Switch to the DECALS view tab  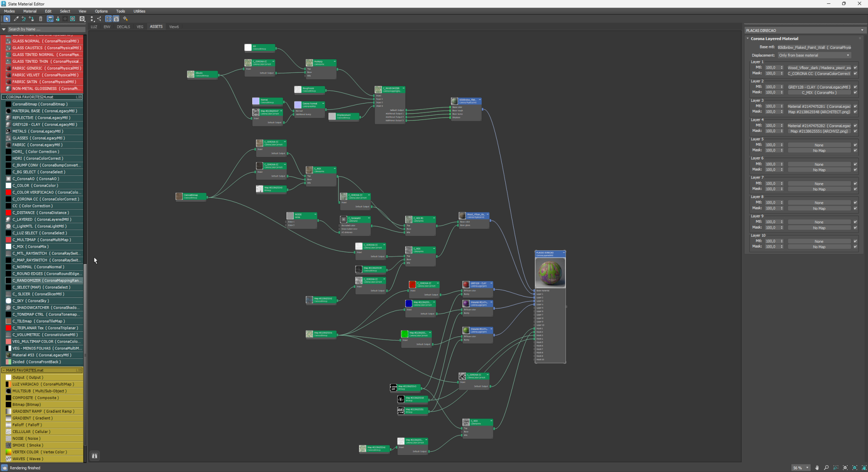click(x=123, y=27)
